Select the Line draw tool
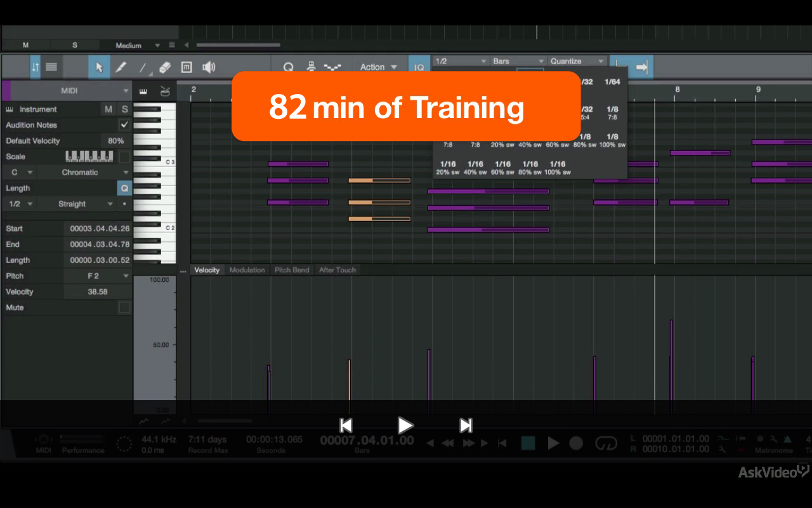The width and height of the screenshot is (812, 508). pos(143,67)
